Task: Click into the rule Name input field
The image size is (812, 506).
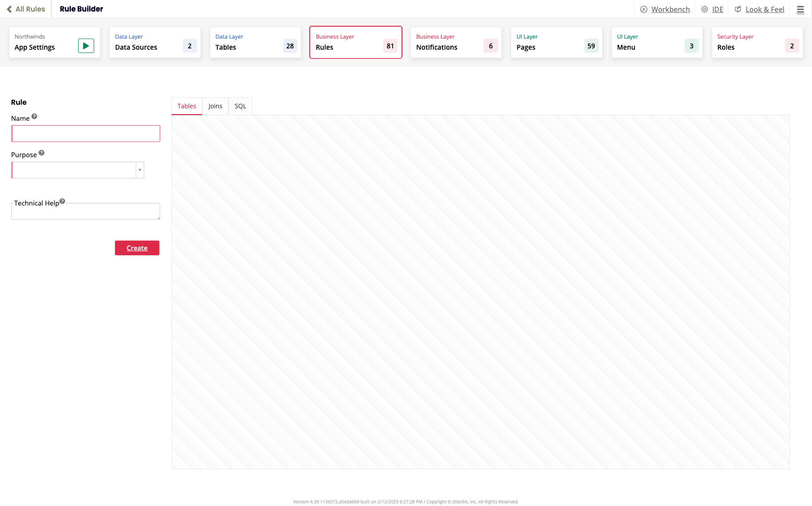Action: coord(86,134)
